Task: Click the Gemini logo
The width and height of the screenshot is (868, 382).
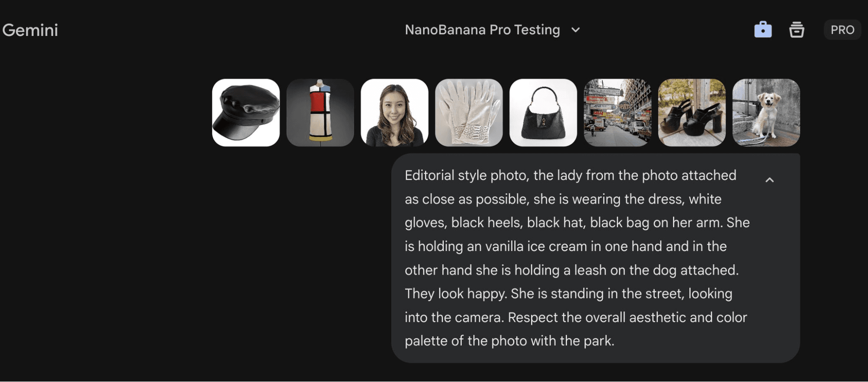Action: (x=30, y=30)
